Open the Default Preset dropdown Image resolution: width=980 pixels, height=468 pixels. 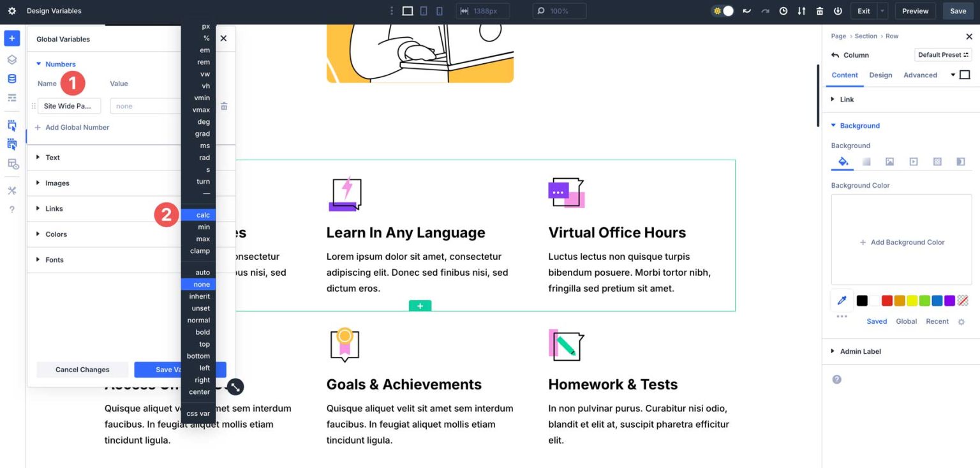(x=943, y=55)
